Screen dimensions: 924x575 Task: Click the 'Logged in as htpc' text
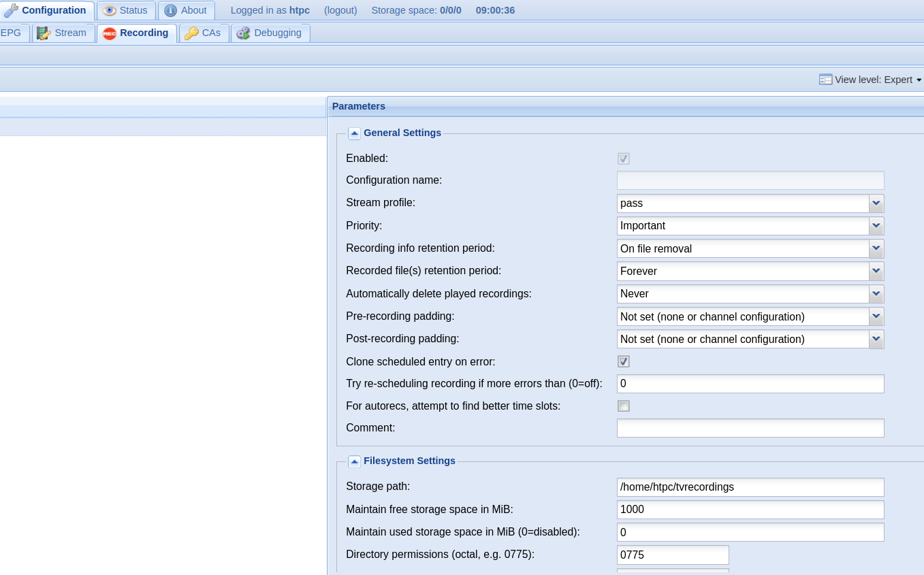pyautogui.click(x=270, y=10)
